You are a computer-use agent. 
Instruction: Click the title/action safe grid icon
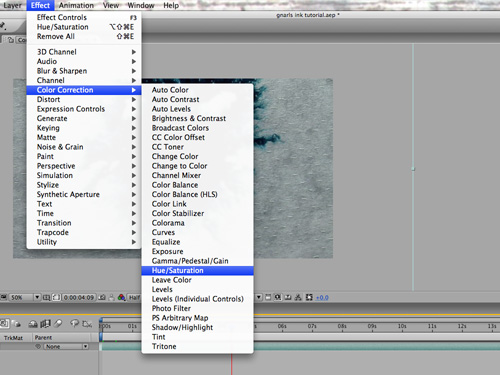47,297
